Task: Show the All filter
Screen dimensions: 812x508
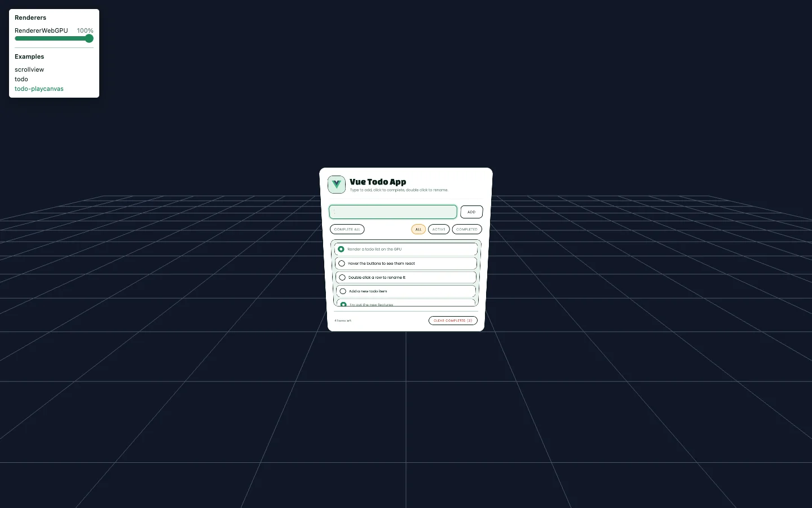Action: click(418, 229)
